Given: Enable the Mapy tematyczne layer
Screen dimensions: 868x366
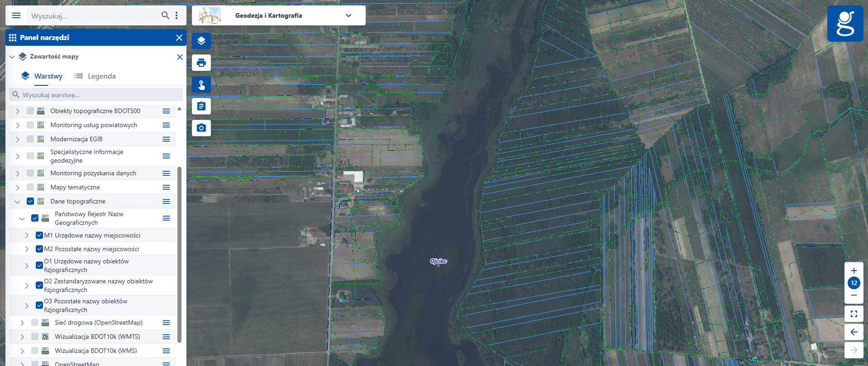Looking at the screenshot, I should point(30,187).
